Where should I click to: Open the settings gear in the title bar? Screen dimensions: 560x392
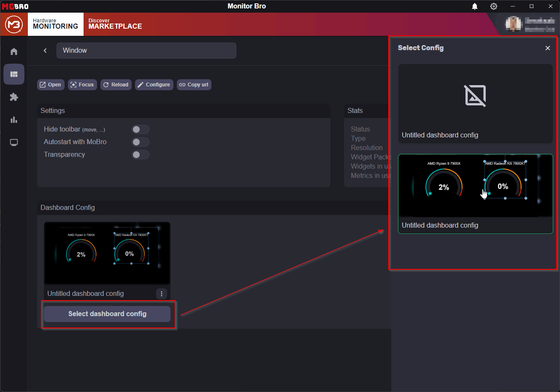pyautogui.click(x=494, y=6)
